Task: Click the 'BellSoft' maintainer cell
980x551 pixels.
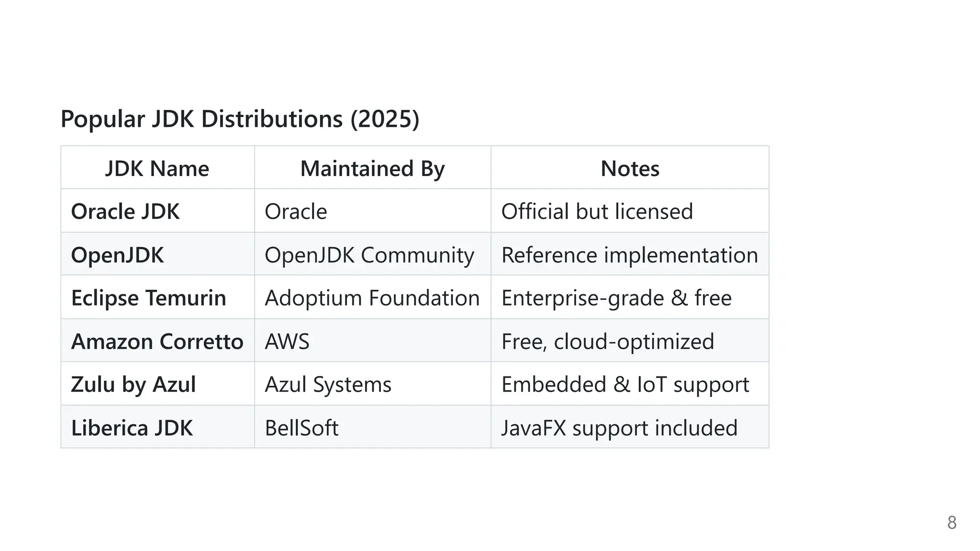Action: tap(372, 428)
